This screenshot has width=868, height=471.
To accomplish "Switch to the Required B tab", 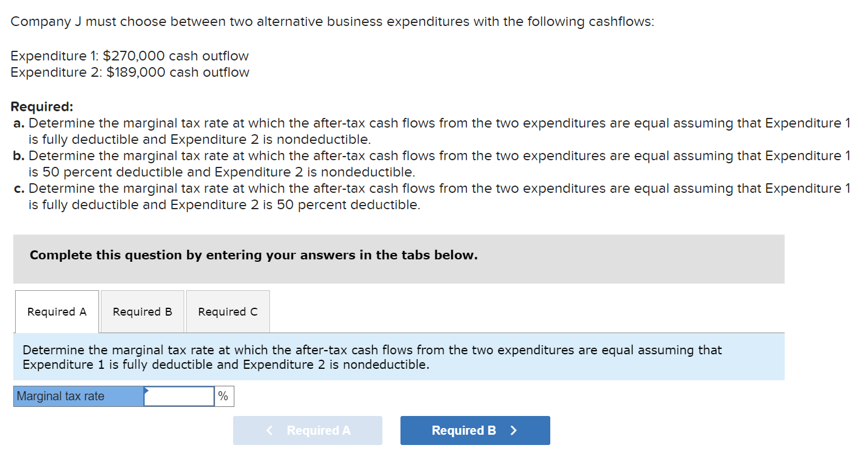I will click(142, 311).
